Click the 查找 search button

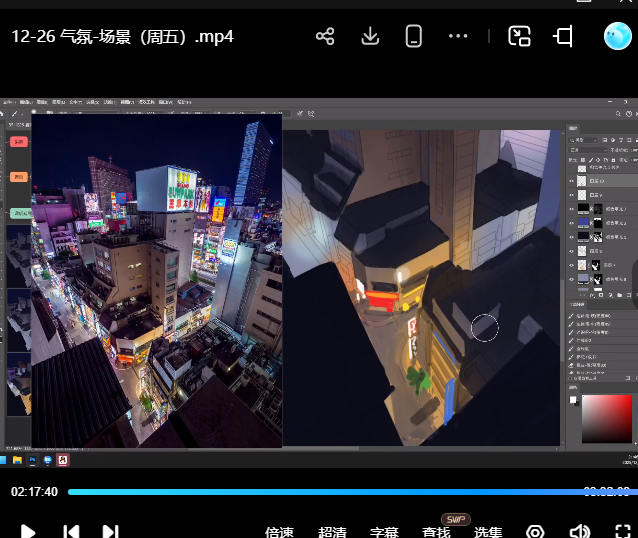point(436,532)
